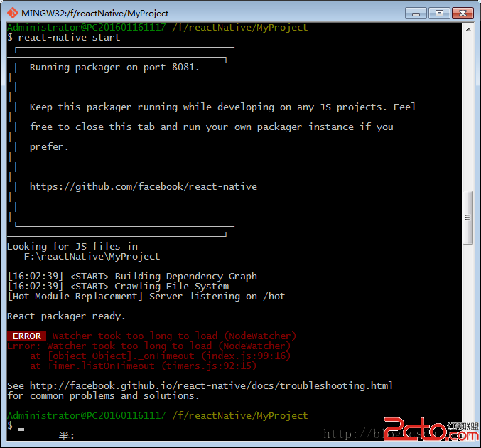Click the github.com/facebook/react-native URL
The image size is (481, 448).
(144, 186)
